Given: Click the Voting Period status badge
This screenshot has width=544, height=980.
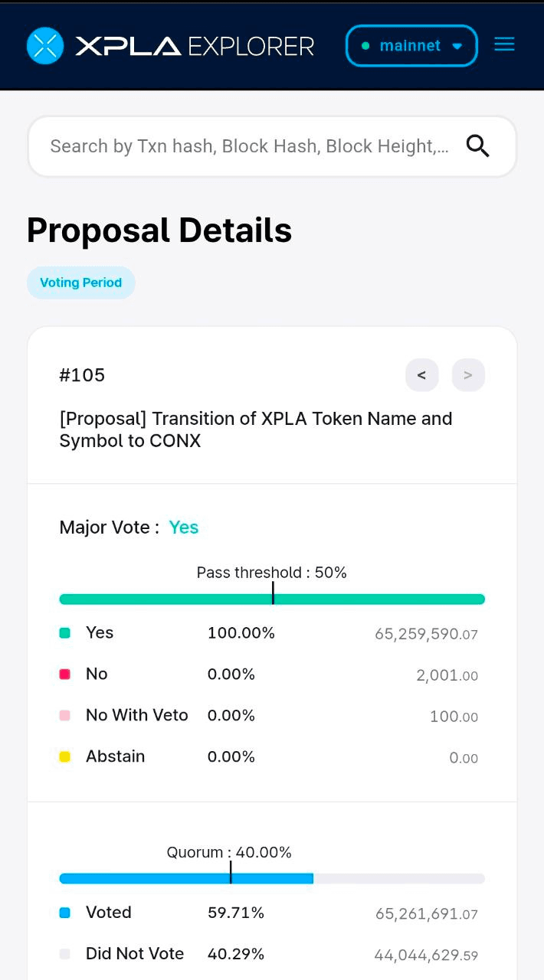Looking at the screenshot, I should tap(81, 283).
